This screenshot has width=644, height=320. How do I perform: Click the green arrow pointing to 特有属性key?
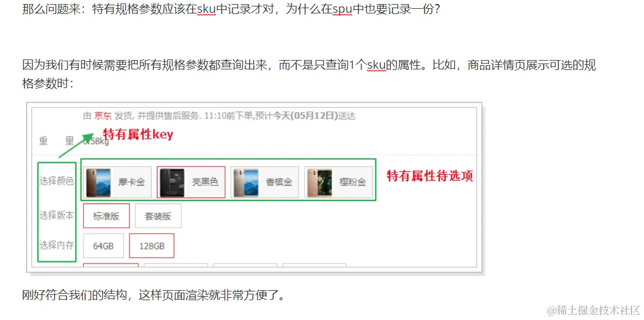76,145
